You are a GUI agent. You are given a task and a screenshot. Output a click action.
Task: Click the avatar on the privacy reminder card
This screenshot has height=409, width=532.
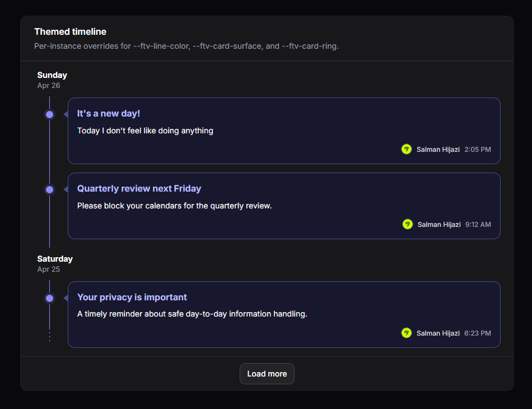click(407, 333)
